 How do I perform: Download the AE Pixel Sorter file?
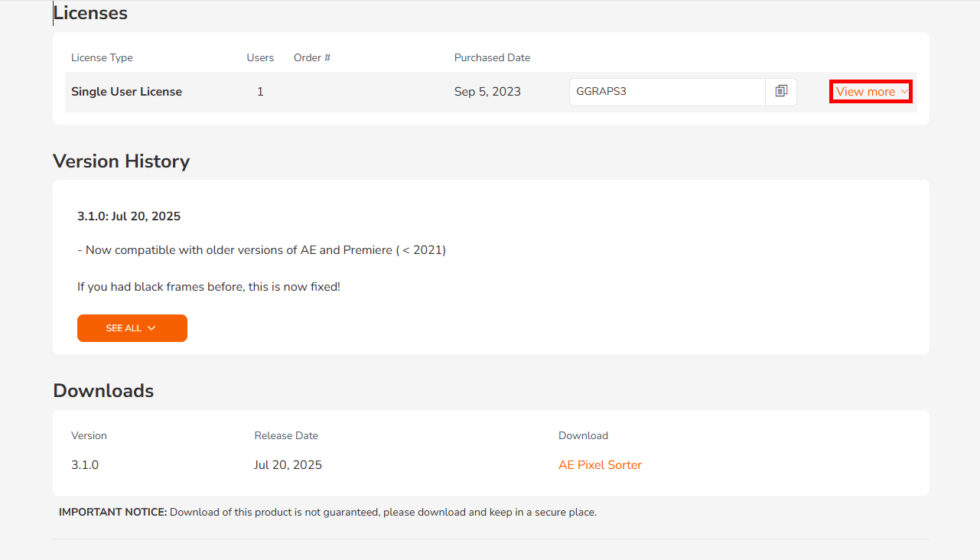[x=600, y=465]
